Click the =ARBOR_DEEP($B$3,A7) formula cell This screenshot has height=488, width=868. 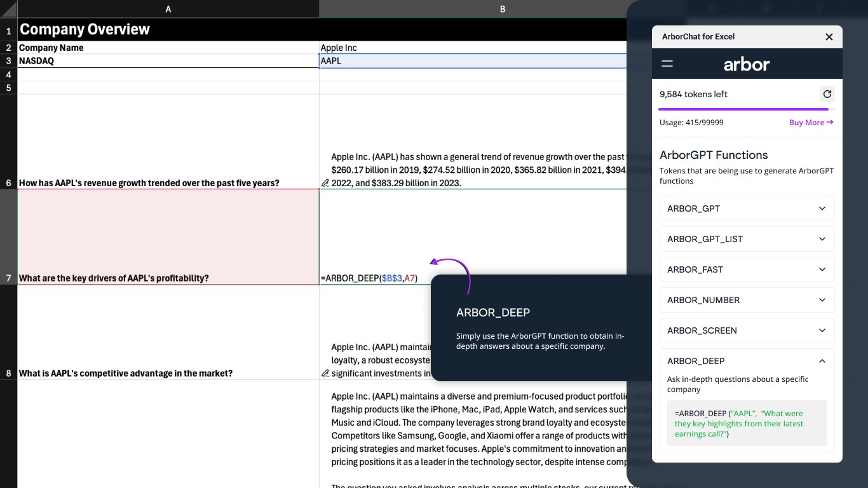tap(473, 236)
